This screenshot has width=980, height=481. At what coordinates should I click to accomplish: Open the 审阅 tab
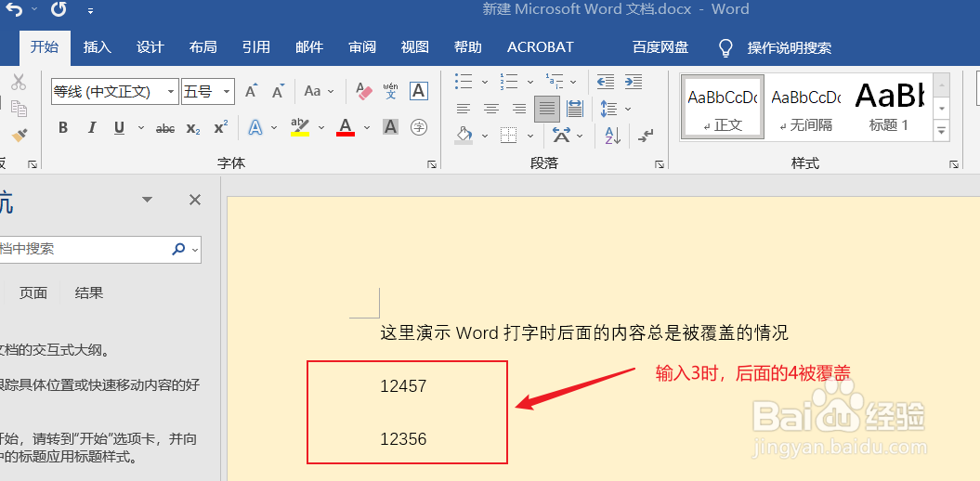tap(362, 47)
